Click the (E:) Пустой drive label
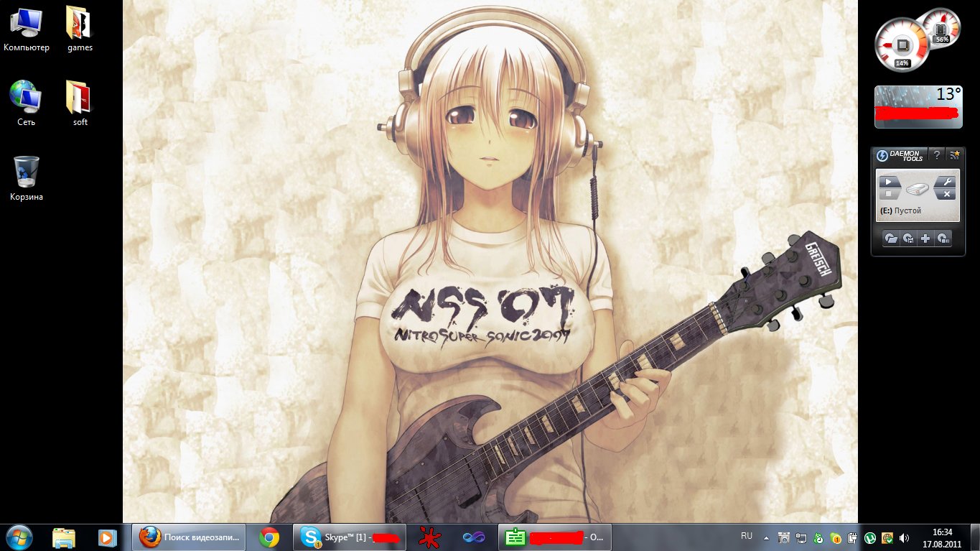The width and height of the screenshot is (980, 551). click(900, 211)
